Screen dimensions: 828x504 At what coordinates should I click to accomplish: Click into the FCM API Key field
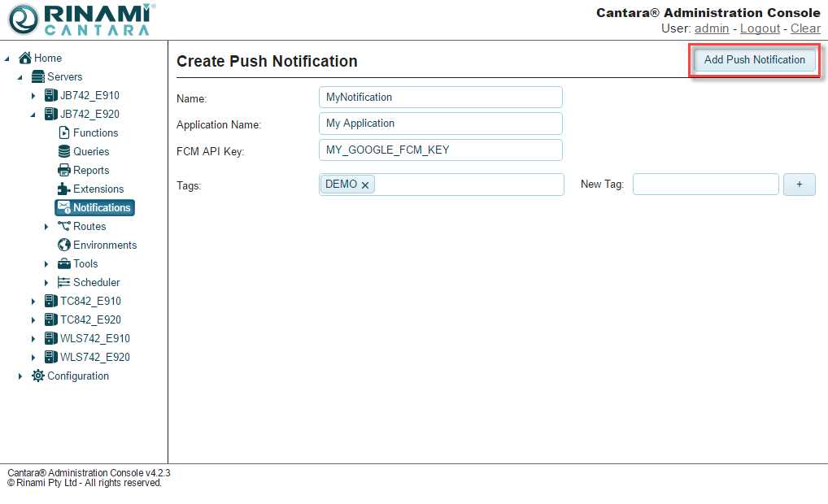(440, 150)
